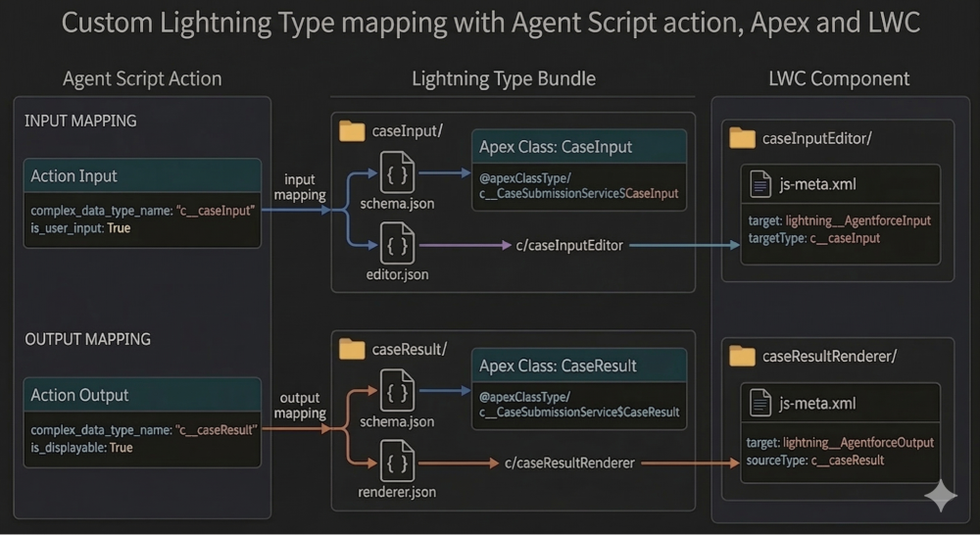Click the diagram title starting Custom Lightning Type mapping
This screenshot has width=980, height=535.
click(491, 24)
